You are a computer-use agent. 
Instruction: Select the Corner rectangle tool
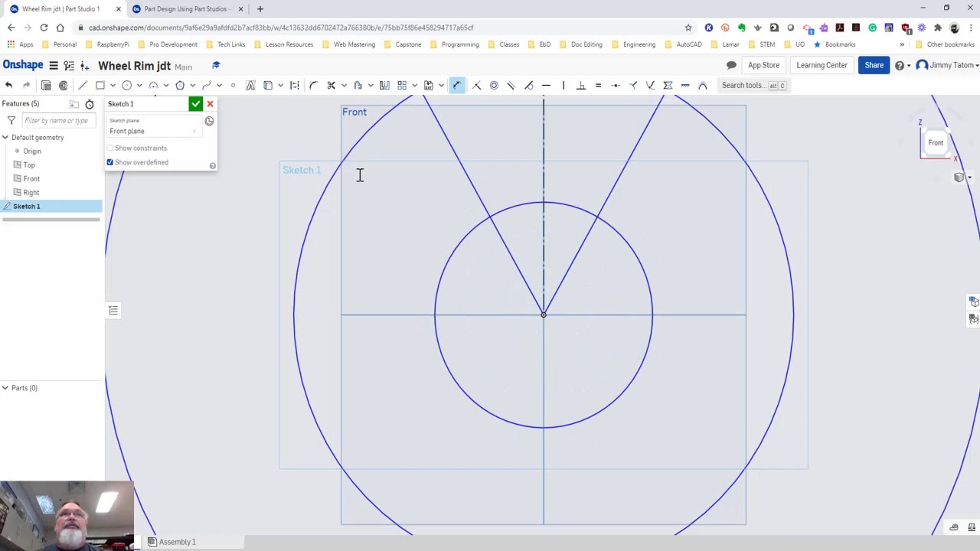pos(100,85)
